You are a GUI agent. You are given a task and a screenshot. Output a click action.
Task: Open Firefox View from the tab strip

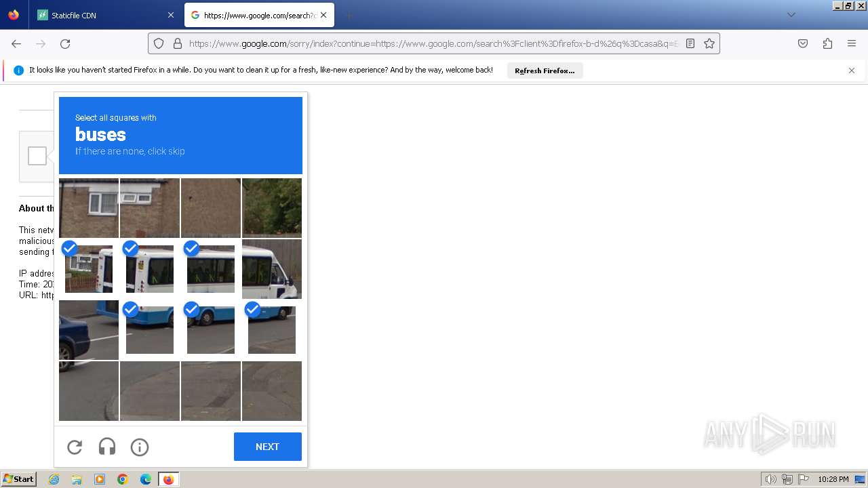[x=14, y=15]
